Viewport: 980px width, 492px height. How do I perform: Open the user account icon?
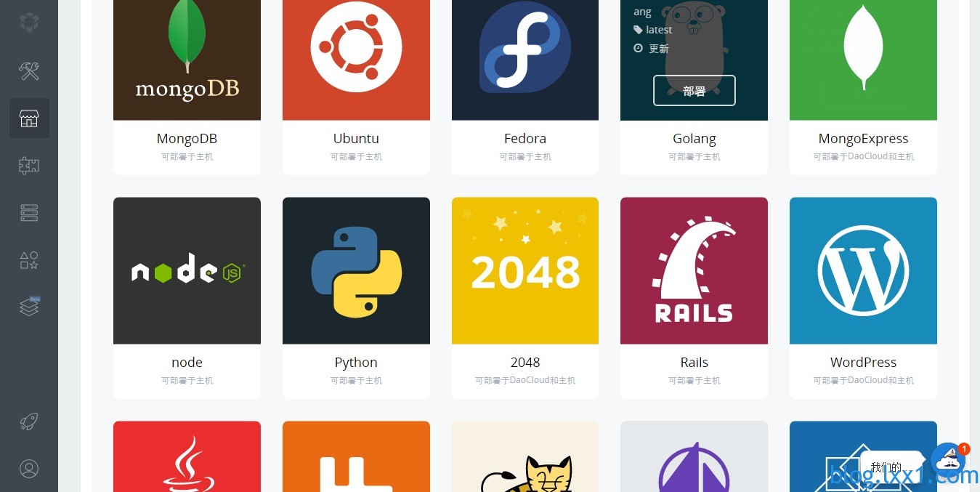(29, 469)
